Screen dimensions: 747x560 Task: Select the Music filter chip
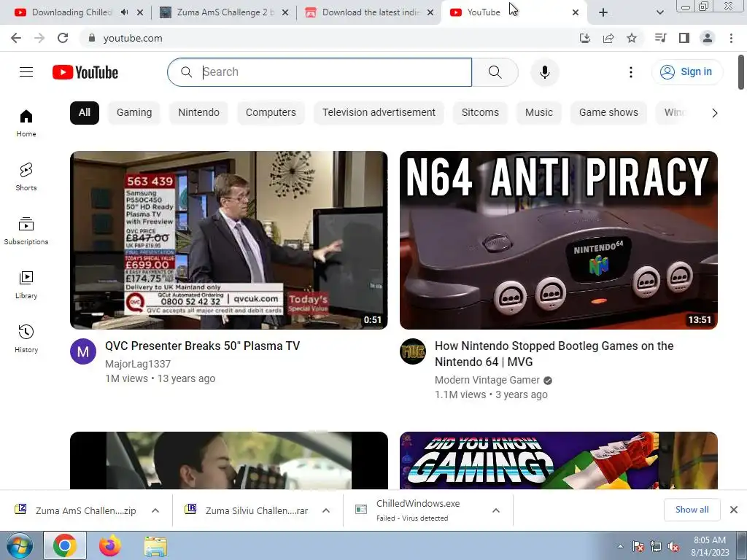[539, 113]
